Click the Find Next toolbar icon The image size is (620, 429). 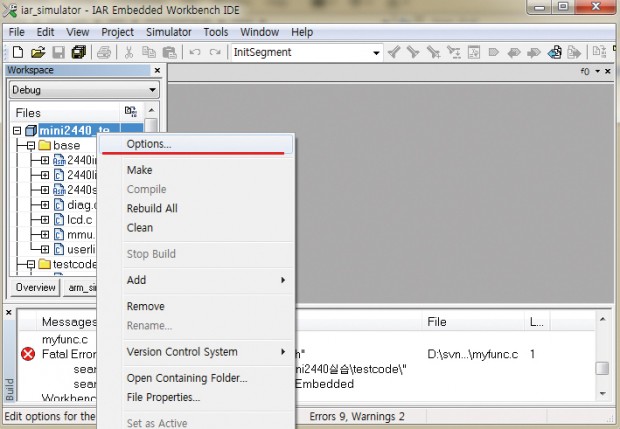(413, 52)
